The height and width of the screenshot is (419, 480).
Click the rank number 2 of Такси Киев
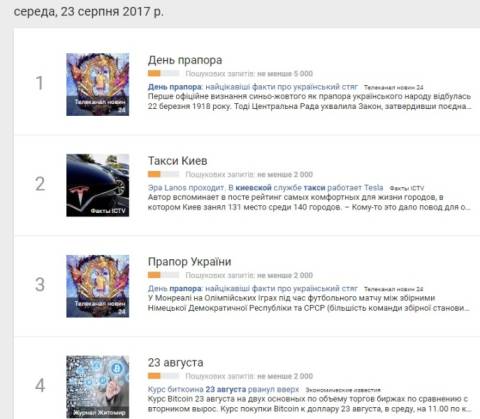click(x=40, y=184)
